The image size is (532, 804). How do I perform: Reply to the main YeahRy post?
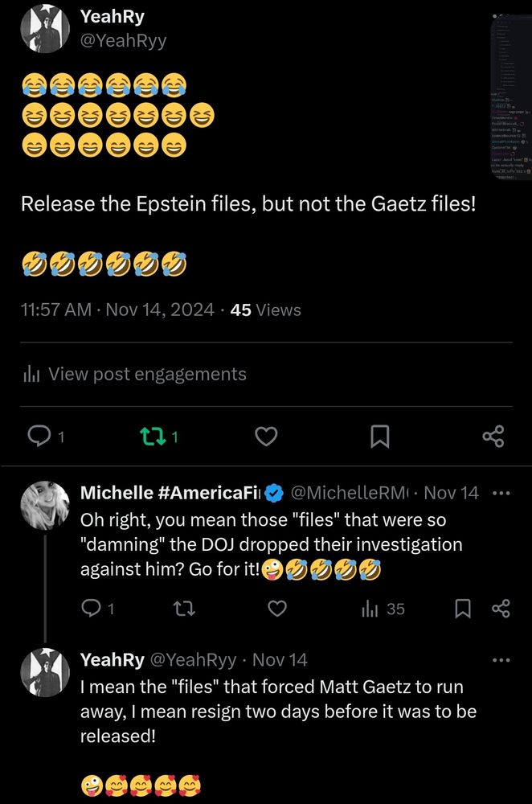40,437
